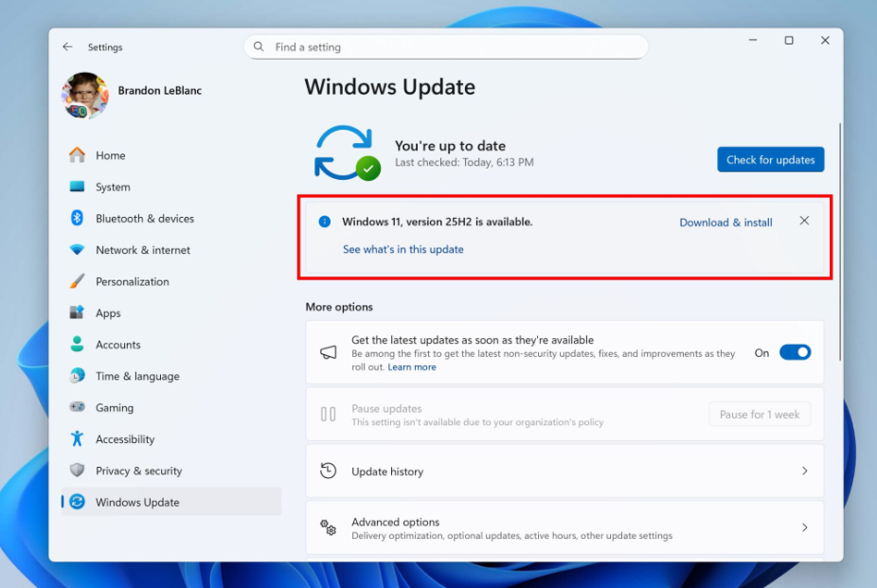Screen dimensions: 877x588
Task: Click the back arrow in Settings header
Action: click(67, 46)
